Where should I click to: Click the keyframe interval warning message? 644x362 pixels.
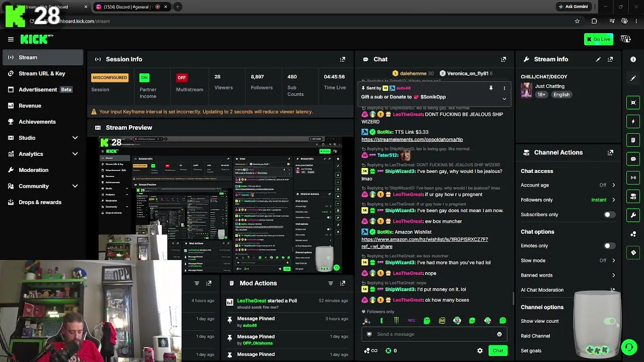point(206,112)
